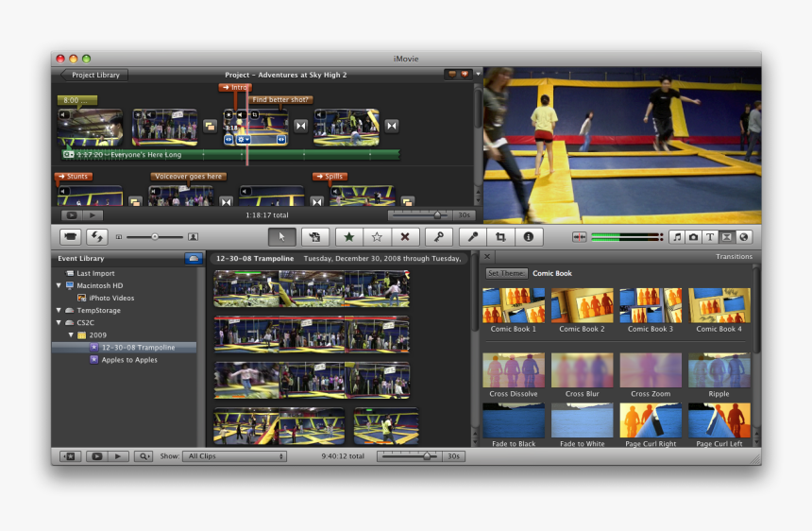The height and width of the screenshot is (531, 812).
Task: Toggle snapping to beats button
Action: click(579, 237)
